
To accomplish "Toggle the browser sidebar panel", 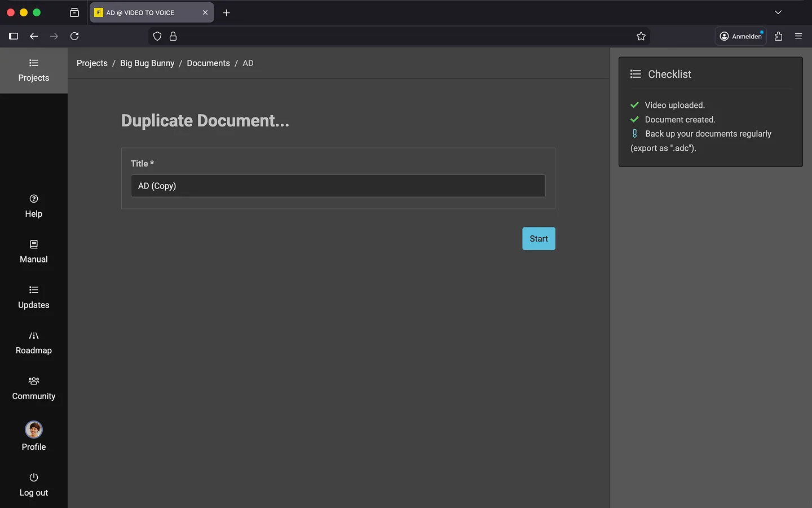I will 14,36.
